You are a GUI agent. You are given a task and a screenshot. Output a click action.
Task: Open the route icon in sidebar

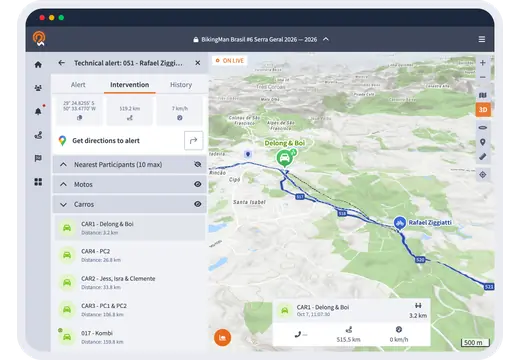click(38, 135)
